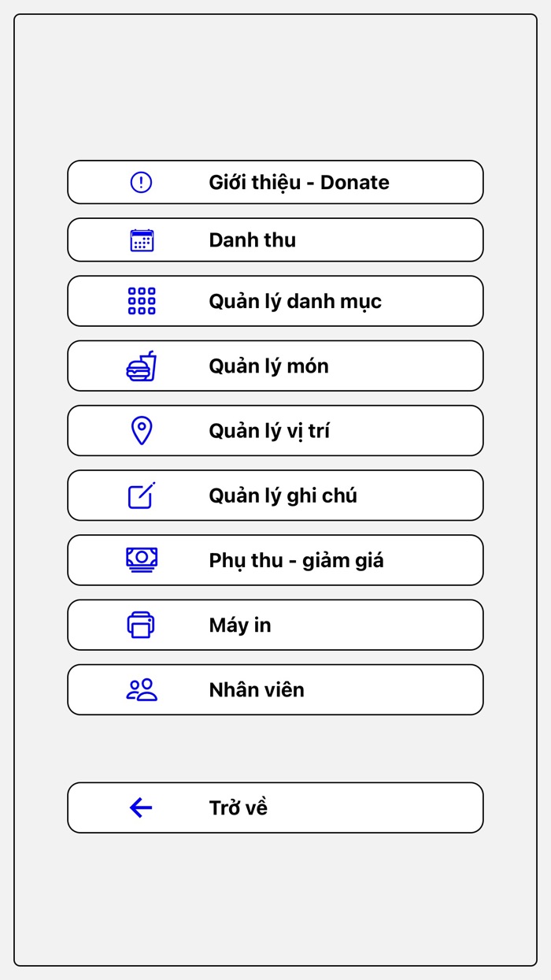Select the calendar icon for Danh thu
This screenshot has height=980, width=551.
click(141, 239)
